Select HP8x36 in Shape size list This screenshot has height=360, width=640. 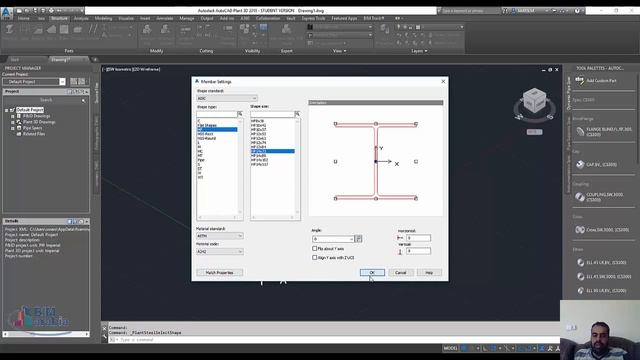[x=258, y=121]
